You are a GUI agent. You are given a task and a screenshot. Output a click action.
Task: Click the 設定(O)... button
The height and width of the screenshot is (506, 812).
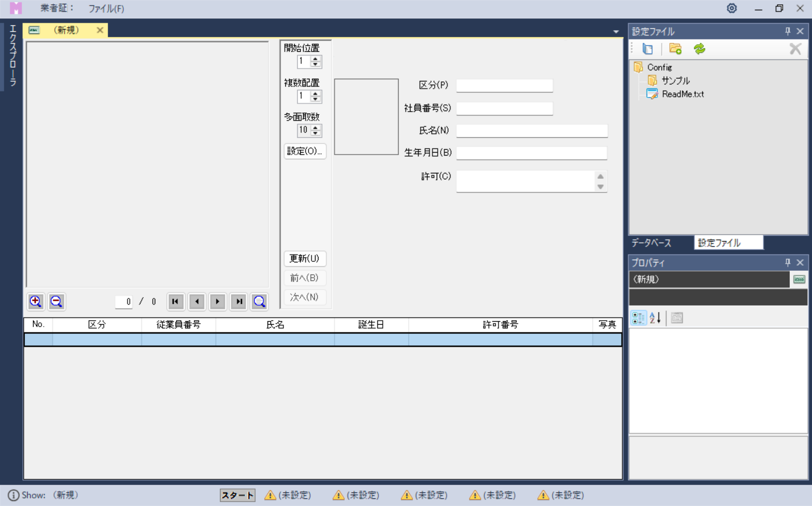click(x=305, y=151)
